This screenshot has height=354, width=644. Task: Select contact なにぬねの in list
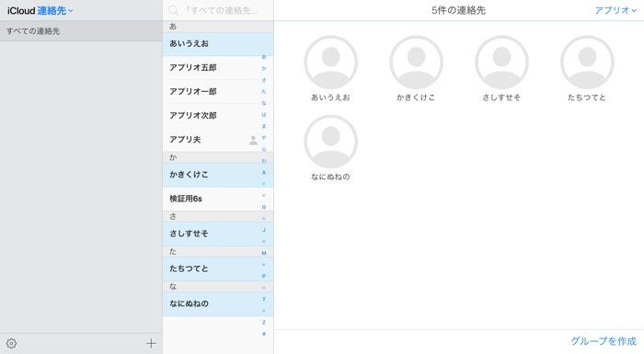point(218,304)
